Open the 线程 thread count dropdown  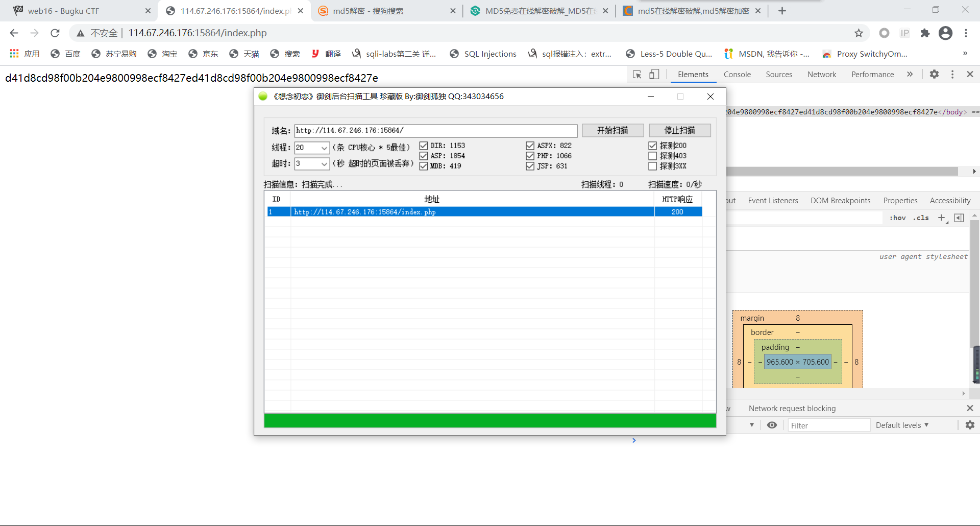324,148
